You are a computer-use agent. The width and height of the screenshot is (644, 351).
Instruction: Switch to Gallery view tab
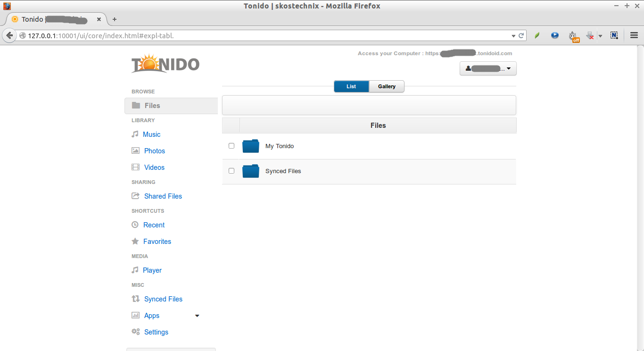[387, 86]
